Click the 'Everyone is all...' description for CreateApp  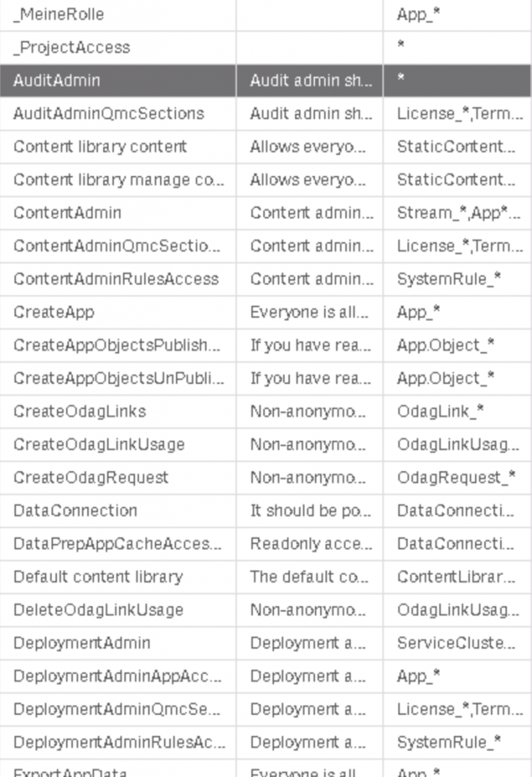(x=309, y=312)
